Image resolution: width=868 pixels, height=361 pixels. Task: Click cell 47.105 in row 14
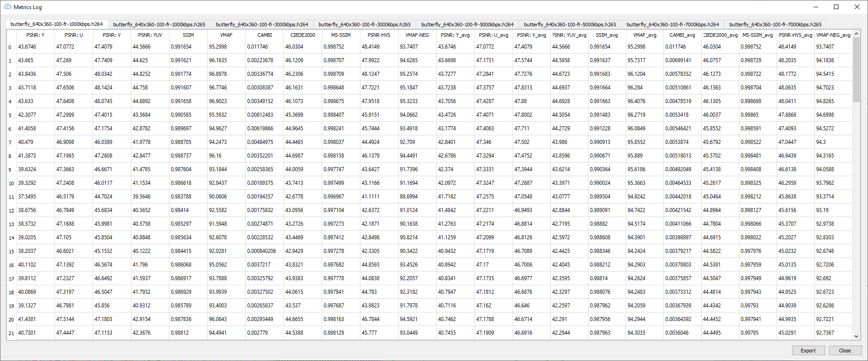74,237
